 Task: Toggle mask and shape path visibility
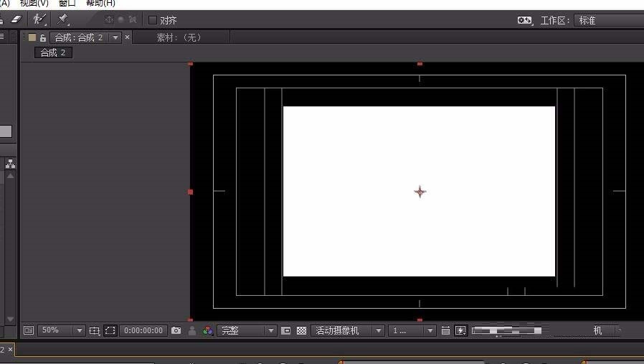(x=110, y=331)
